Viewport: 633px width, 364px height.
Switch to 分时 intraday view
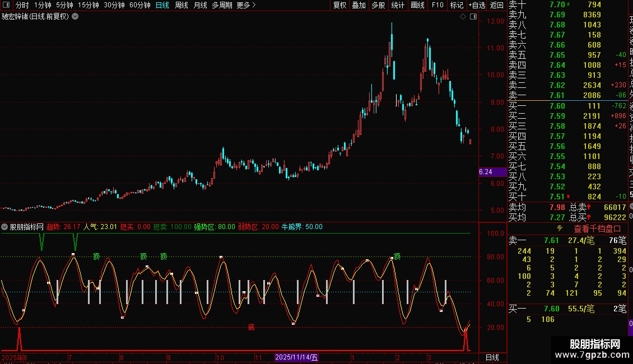pos(22,5)
